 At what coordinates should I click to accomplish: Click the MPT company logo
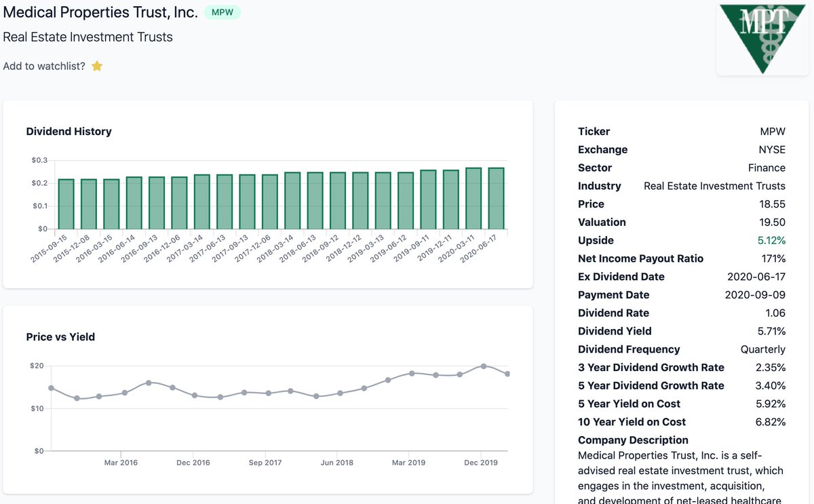point(762,39)
